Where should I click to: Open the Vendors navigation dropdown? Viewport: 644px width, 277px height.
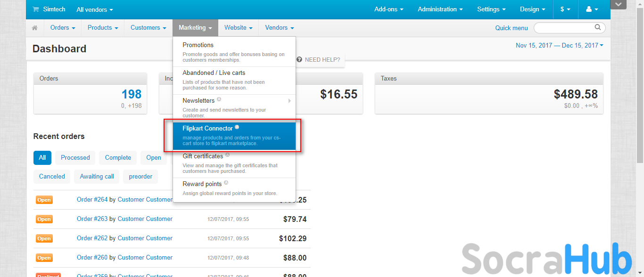click(x=280, y=28)
